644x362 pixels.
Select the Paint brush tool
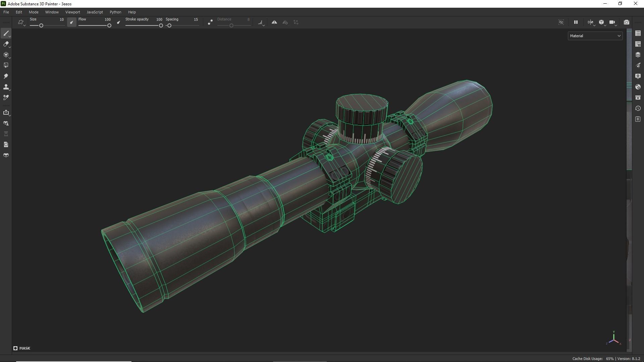click(6, 33)
